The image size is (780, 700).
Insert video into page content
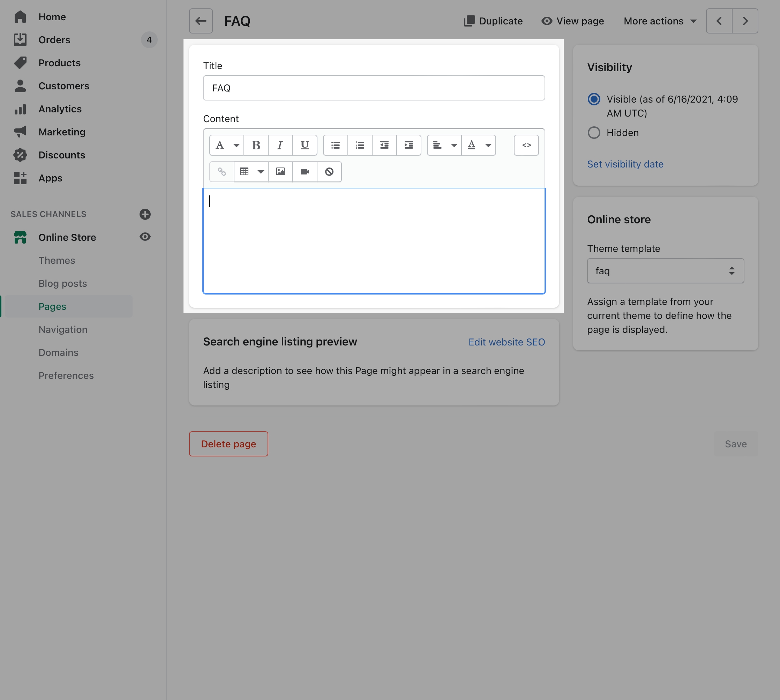[x=305, y=172]
